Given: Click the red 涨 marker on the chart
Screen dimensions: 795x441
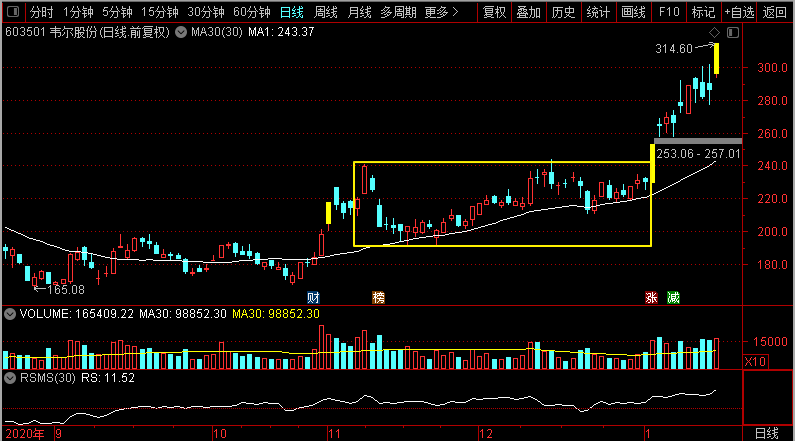Looking at the screenshot, I should pos(652,297).
